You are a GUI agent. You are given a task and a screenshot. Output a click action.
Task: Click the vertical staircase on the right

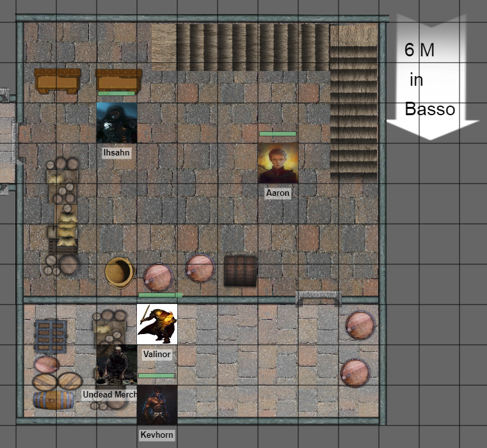[x=354, y=104]
